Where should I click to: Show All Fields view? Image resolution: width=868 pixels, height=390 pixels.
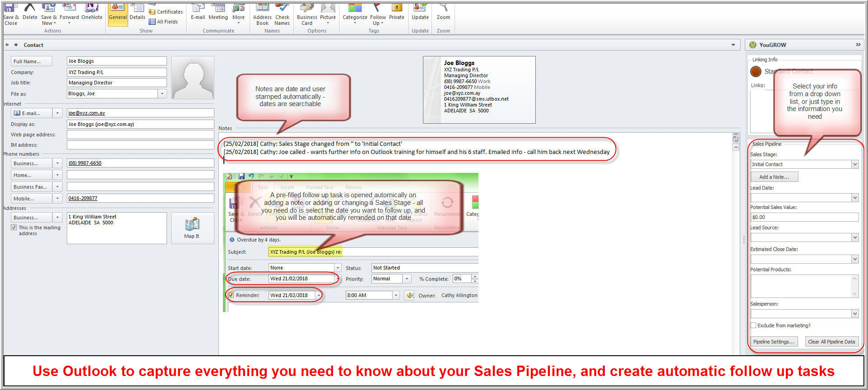pos(163,22)
